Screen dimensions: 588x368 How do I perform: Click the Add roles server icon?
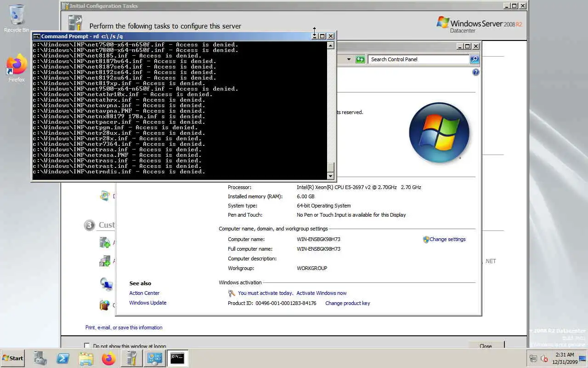[105, 242]
